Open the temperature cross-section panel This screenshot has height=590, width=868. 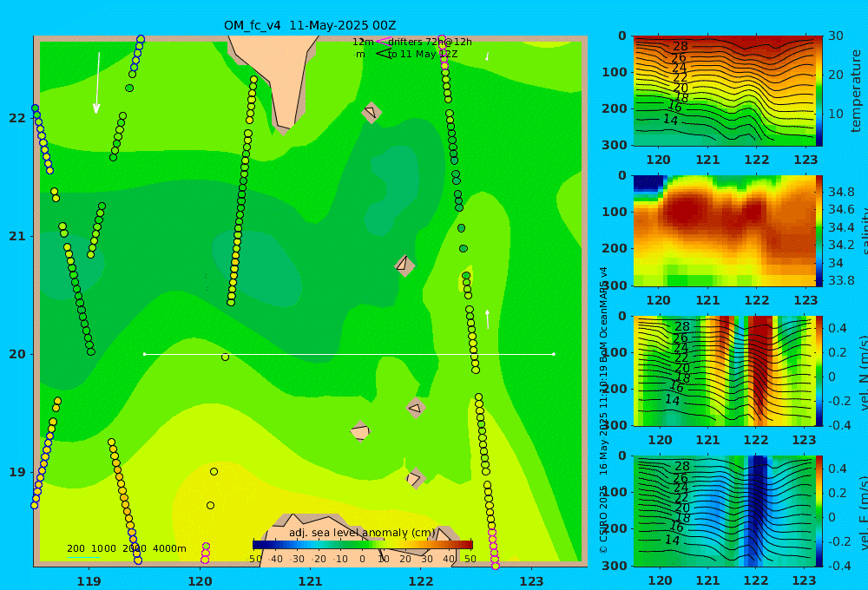coord(723,91)
